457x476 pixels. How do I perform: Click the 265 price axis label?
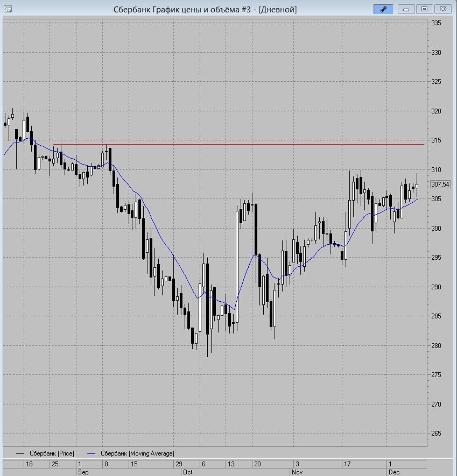point(436,433)
